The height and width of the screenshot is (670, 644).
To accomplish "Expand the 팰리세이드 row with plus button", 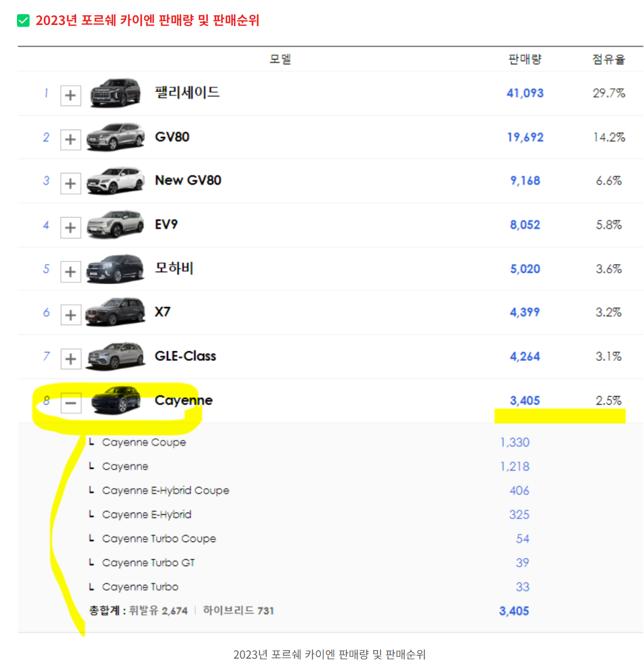I will (70, 95).
